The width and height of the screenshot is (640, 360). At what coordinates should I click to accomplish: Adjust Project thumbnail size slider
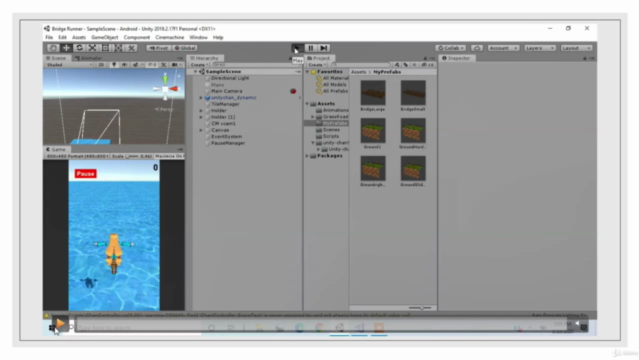pyautogui.click(x=420, y=308)
